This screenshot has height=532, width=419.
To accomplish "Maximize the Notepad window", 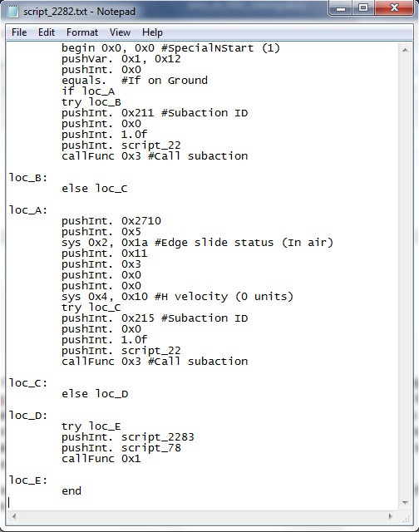I will (x=363, y=8).
